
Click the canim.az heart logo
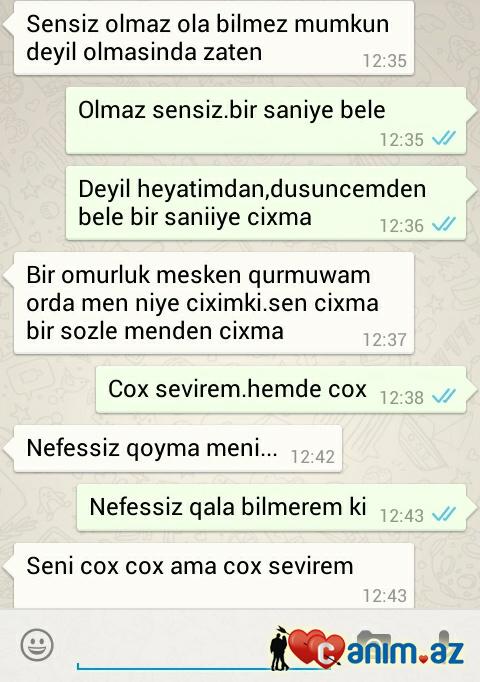click(x=314, y=648)
